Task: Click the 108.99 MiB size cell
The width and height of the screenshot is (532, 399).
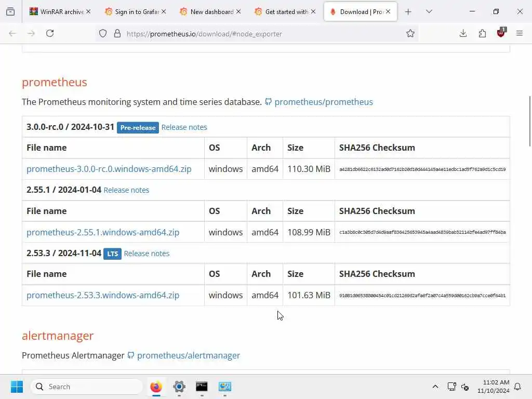Action: [x=309, y=232]
